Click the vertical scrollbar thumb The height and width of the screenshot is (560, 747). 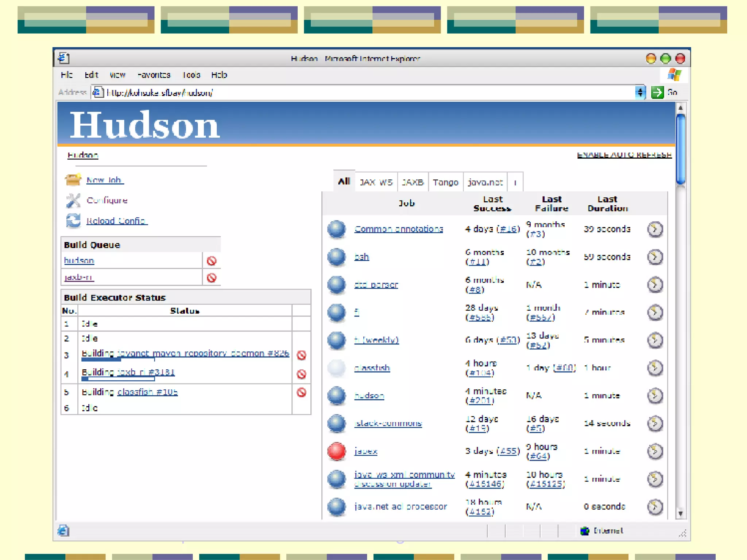(x=680, y=149)
